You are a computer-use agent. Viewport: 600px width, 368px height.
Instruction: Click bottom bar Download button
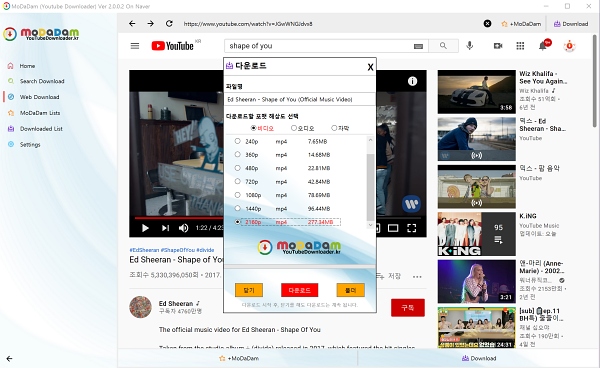pos(479,358)
